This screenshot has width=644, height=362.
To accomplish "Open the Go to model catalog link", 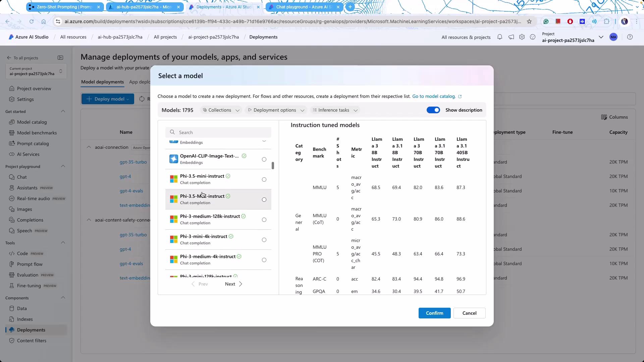I will [x=434, y=96].
